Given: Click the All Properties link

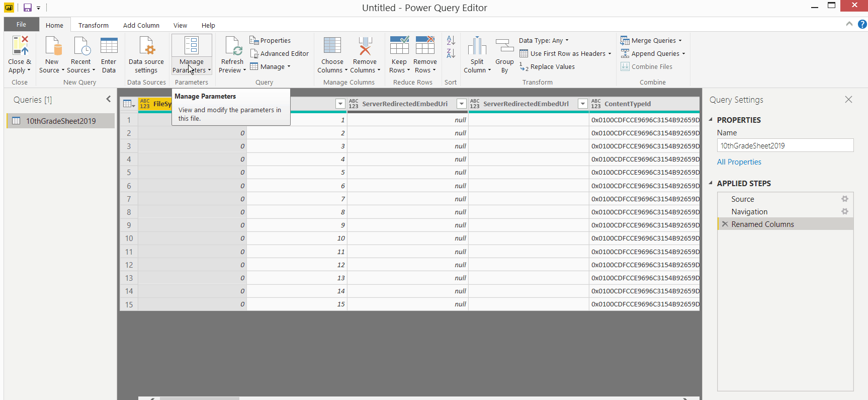Looking at the screenshot, I should tap(739, 162).
